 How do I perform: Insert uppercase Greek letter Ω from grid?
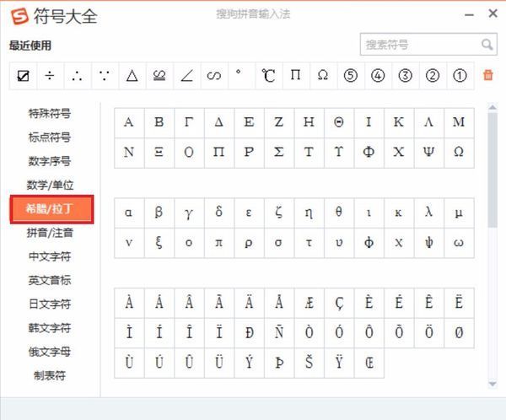pos(459,152)
